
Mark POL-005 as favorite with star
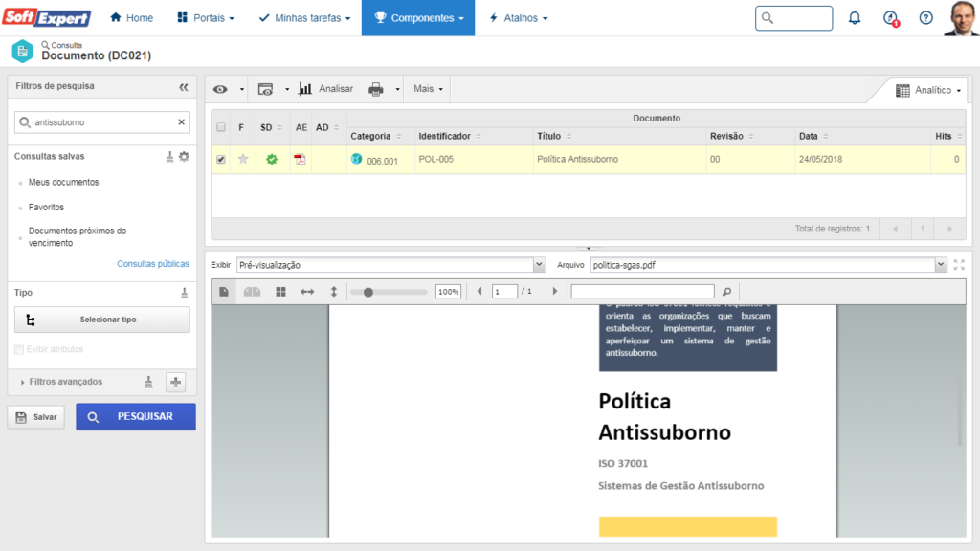click(243, 160)
